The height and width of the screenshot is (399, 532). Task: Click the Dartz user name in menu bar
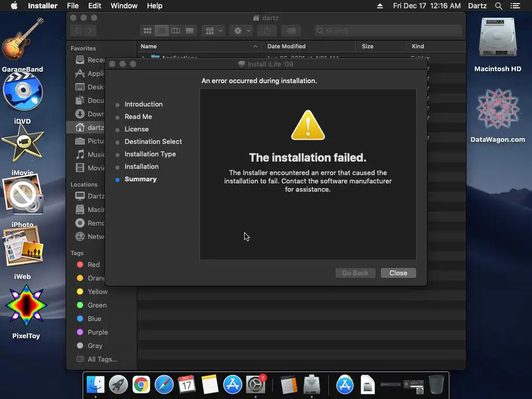477,6
